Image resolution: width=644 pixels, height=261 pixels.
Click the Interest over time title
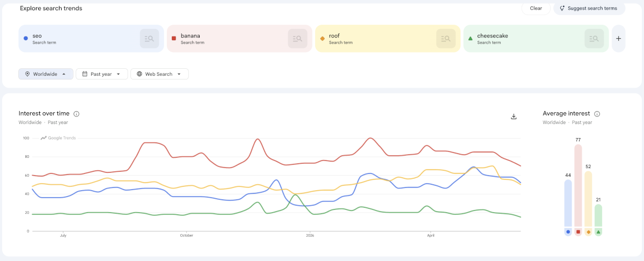(x=44, y=113)
